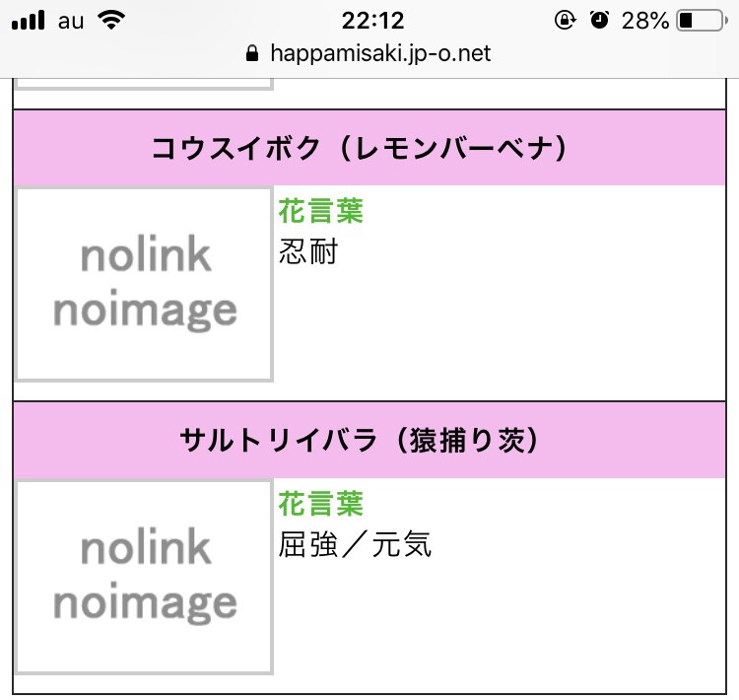
Task: Tap the partially visible image frame at top
Action: [144, 84]
